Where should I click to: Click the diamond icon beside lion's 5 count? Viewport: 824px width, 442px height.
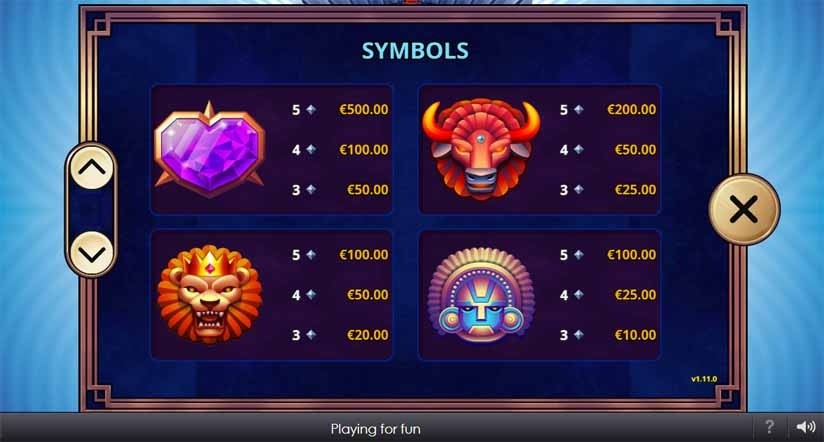(311, 254)
